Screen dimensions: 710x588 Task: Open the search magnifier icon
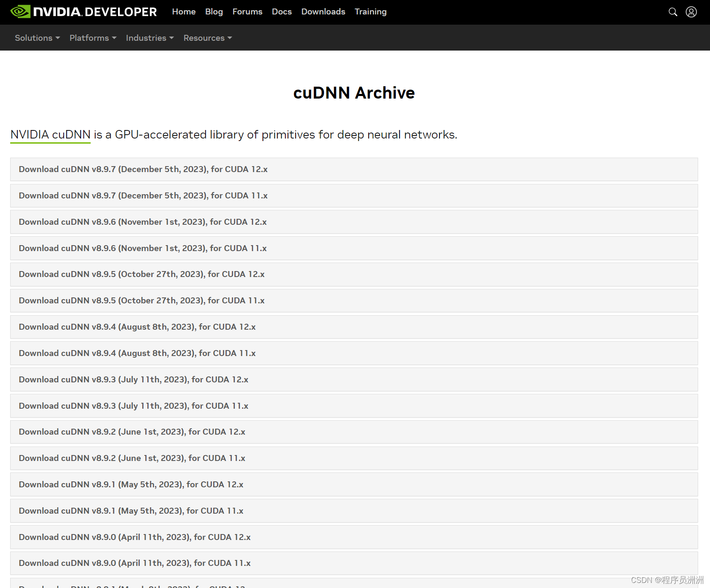pos(673,12)
